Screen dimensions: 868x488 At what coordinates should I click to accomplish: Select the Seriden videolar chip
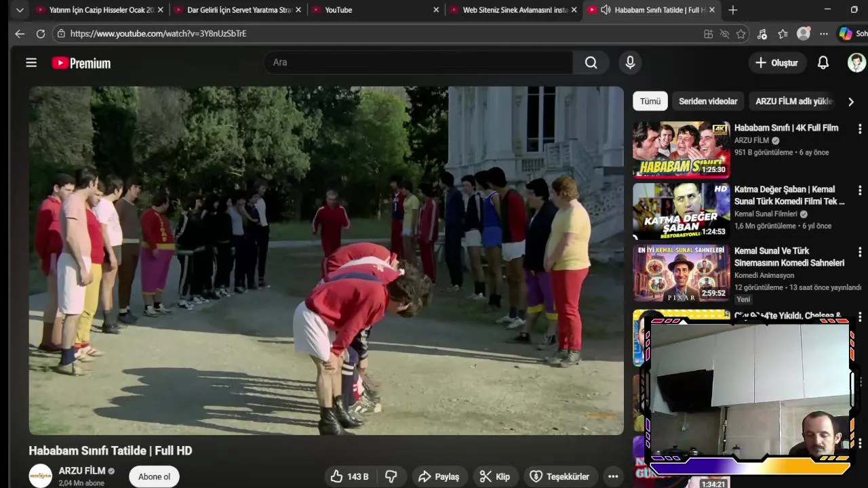(708, 101)
